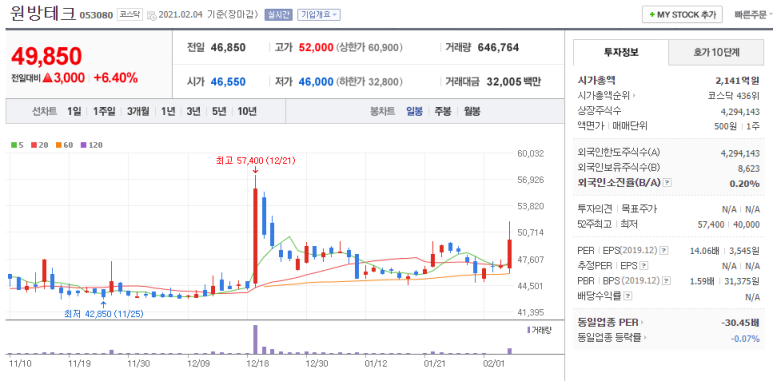Show the 일봉 daily candlestick chart

click(x=414, y=111)
